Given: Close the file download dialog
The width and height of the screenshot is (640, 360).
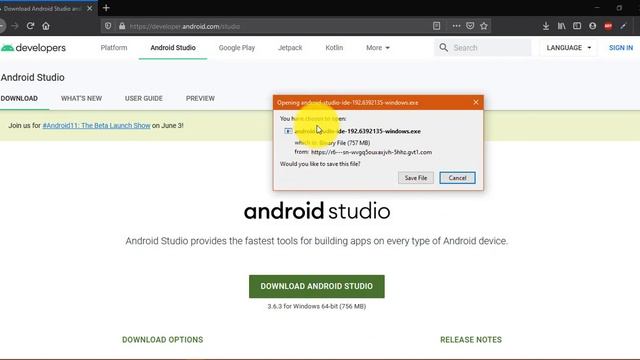Looking at the screenshot, I should (x=476, y=102).
